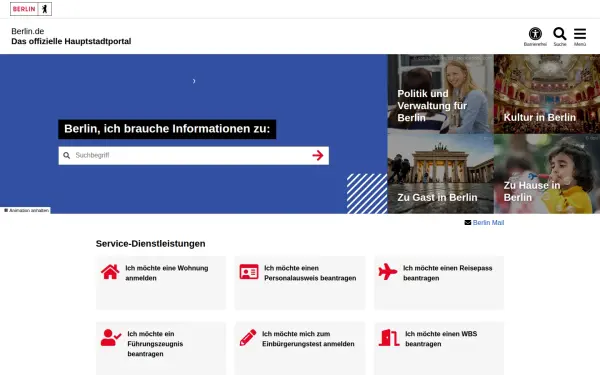The height and width of the screenshot is (375, 600).
Task: Click the door icon for WBS
Action: [x=389, y=338]
